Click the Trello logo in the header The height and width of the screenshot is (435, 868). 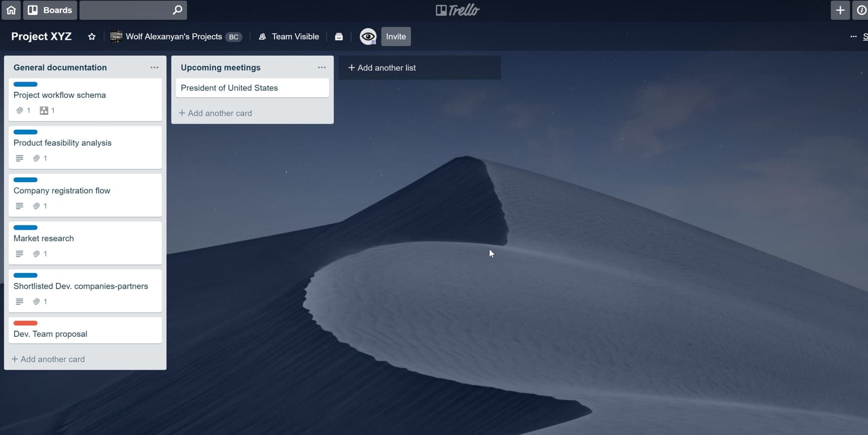(458, 10)
